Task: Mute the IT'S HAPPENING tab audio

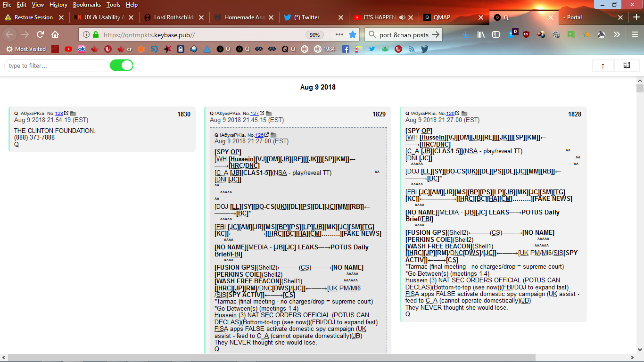Action: [402, 17]
